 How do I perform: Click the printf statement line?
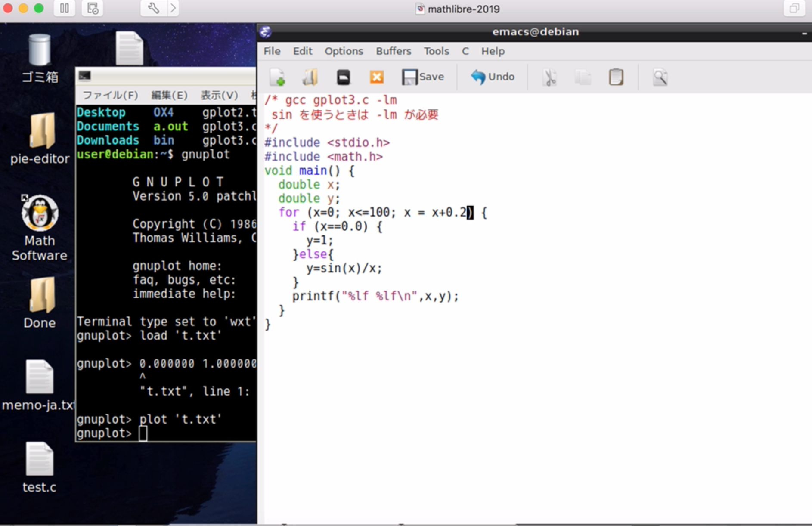[375, 296]
